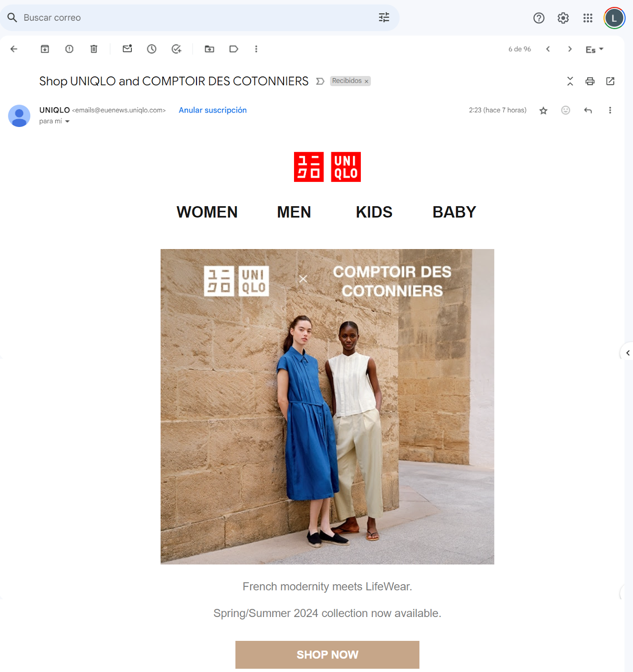Open the MEN category
This screenshot has height=672, width=633.
click(294, 212)
